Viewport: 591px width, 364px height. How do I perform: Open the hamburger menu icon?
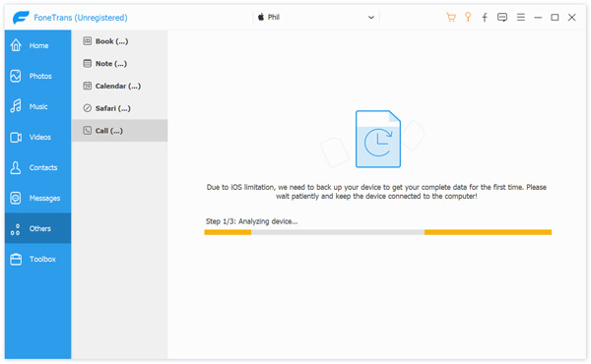[x=521, y=18]
